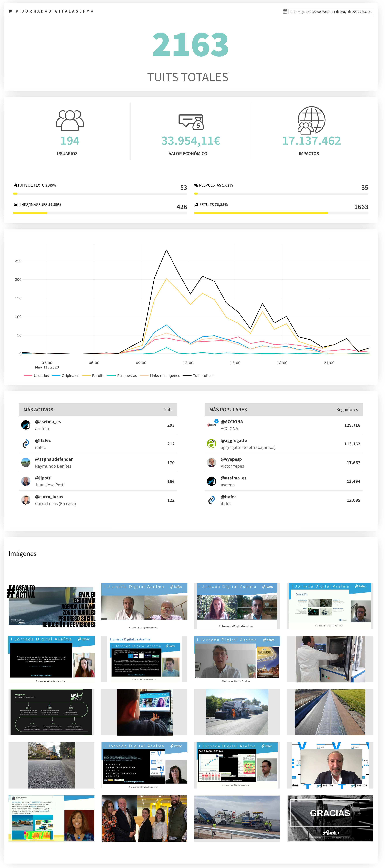The width and height of the screenshot is (385, 868).
Task: Click the retweet icon beside Retuits
Action: coord(196,205)
